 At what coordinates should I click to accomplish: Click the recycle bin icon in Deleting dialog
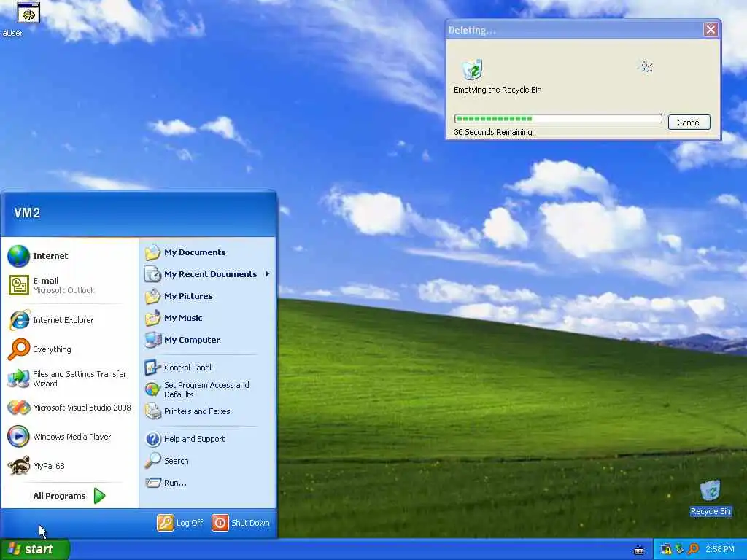[473, 69]
